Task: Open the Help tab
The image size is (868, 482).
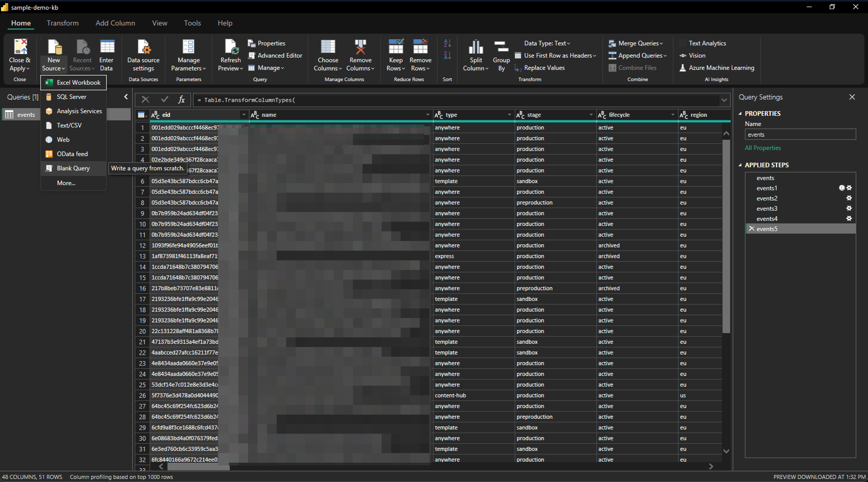Action: point(225,23)
